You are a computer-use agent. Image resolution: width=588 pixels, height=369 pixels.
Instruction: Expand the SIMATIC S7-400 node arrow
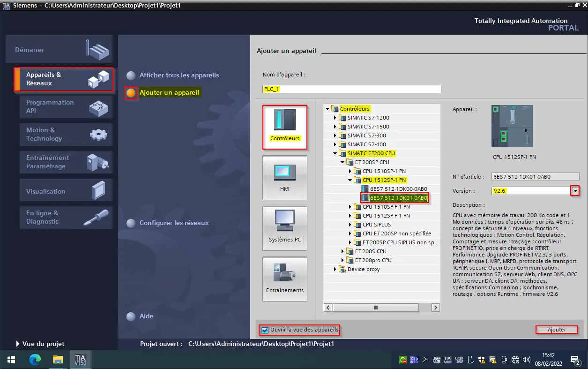pyautogui.click(x=335, y=144)
